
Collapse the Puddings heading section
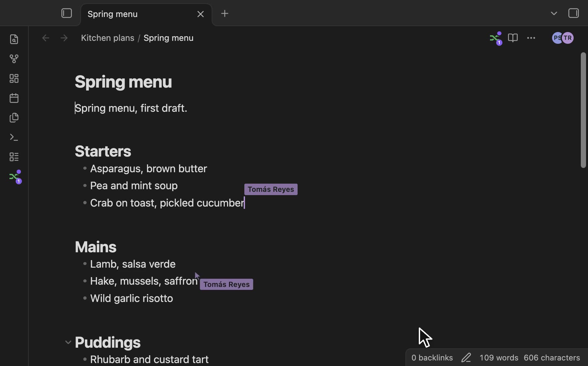[x=68, y=342]
